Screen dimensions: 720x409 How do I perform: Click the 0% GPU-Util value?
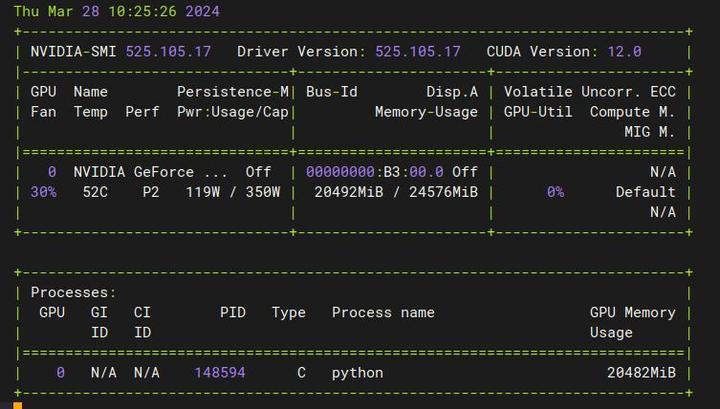tap(555, 192)
